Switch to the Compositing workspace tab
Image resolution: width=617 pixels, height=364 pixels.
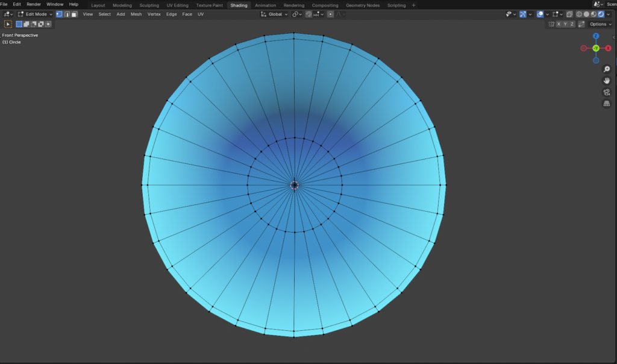[325, 5]
